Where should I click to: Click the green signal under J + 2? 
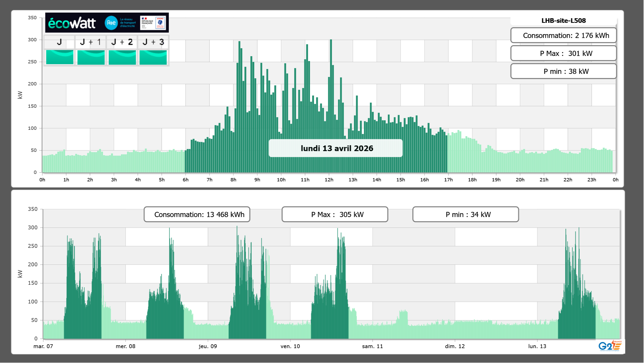[122, 57]
